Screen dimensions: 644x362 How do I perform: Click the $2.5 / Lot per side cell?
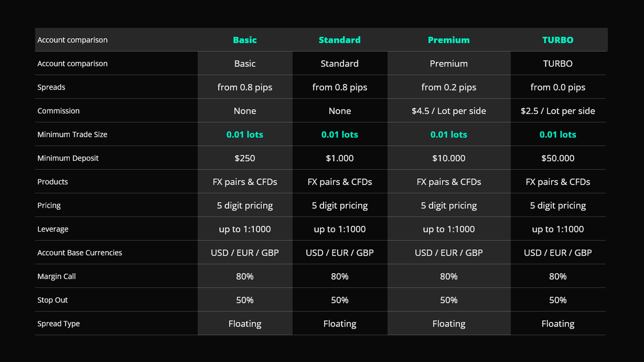coord(558,111)
